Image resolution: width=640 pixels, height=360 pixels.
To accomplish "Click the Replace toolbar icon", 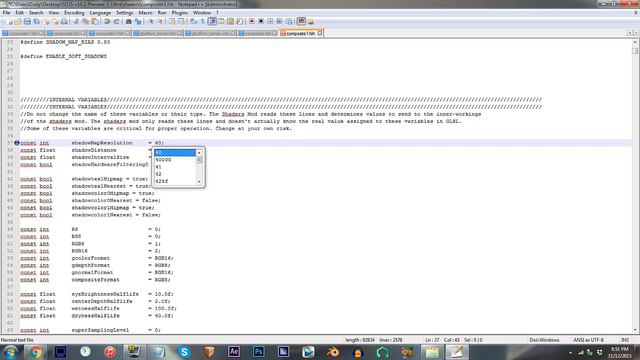I will tap(138, 21).
